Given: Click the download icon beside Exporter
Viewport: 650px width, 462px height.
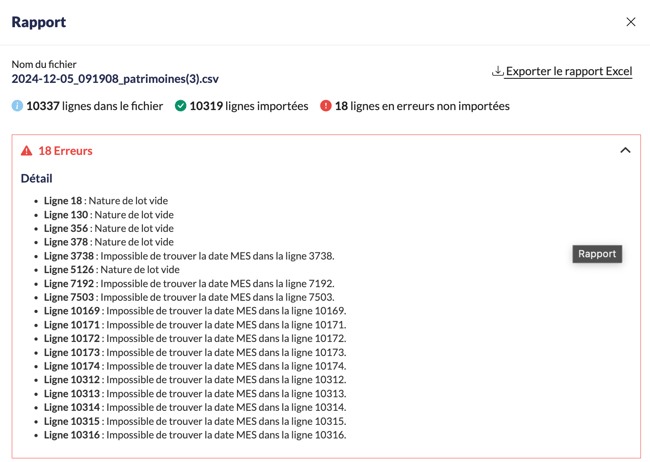Looking at the screenshot, I should (497, 71).
